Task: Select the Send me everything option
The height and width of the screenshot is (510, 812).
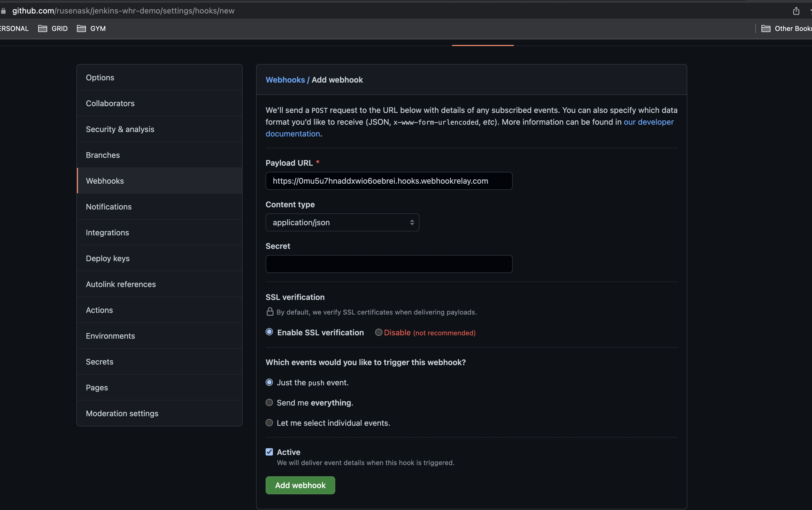Action: tap(269, 402)
